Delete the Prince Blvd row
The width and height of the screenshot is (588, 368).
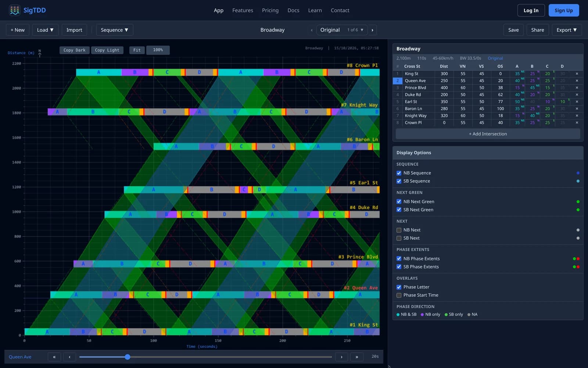click(577, 88)
